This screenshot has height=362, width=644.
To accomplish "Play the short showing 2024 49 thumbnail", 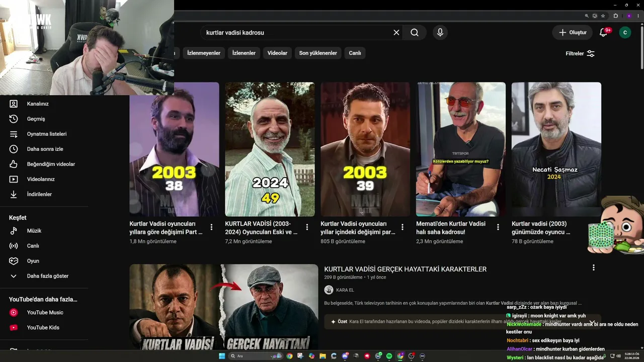I will [270, 149].
